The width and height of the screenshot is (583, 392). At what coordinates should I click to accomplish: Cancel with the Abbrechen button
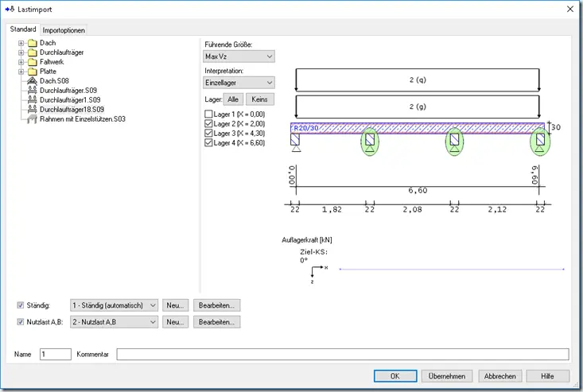pos(500,376)
